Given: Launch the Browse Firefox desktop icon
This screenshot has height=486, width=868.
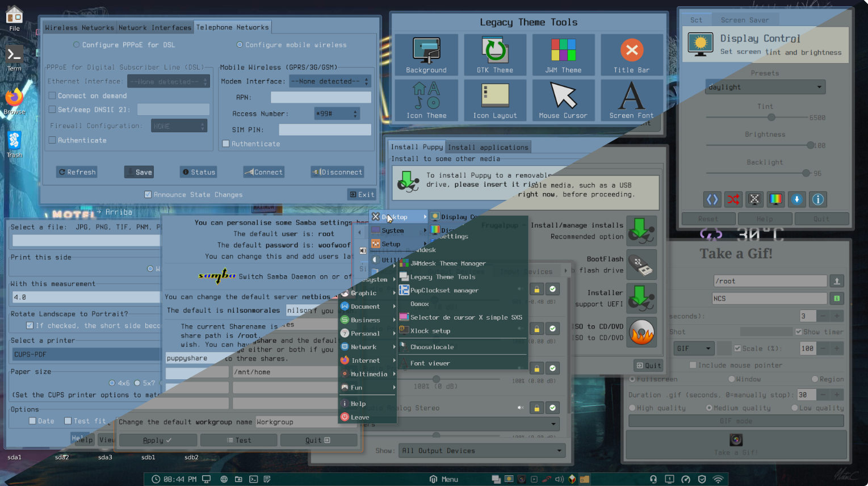Looking at the screenshot, I should 14,101.
